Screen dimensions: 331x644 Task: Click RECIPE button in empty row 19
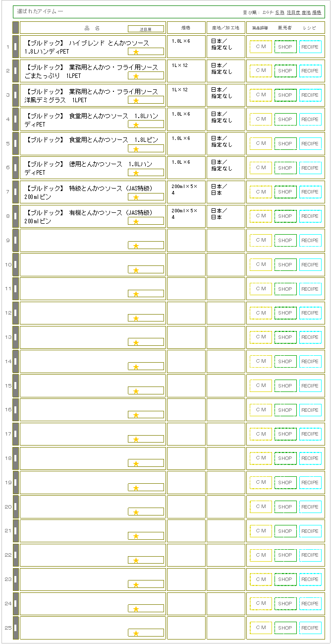click(x=310, y=483)
